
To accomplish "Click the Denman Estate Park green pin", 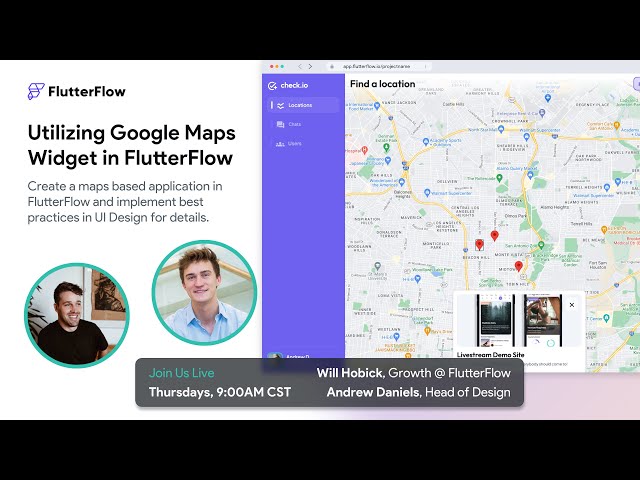I will coord(386,147).
